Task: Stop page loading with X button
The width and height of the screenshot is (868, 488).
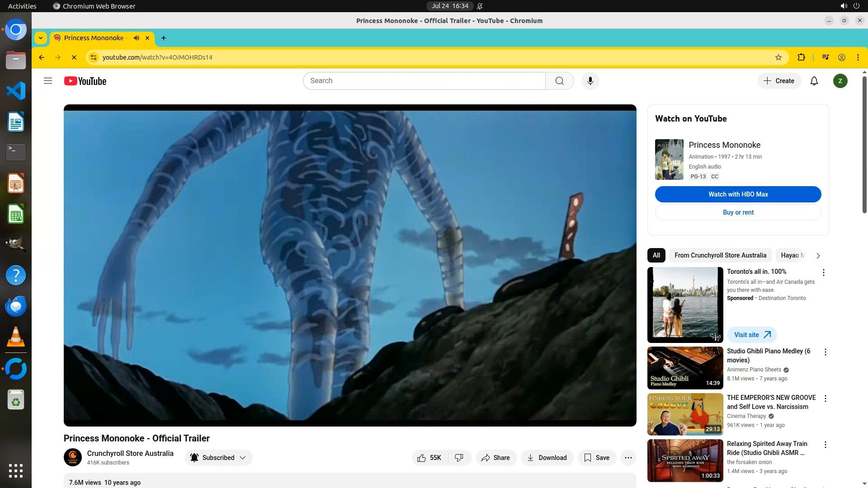Action: (x=74, y=57)
